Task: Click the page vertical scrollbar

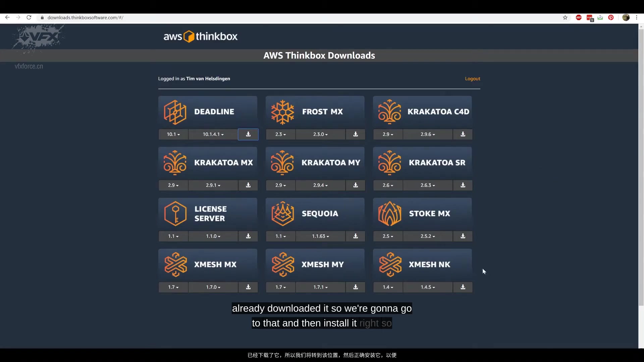Action: (x=641, y=168)
